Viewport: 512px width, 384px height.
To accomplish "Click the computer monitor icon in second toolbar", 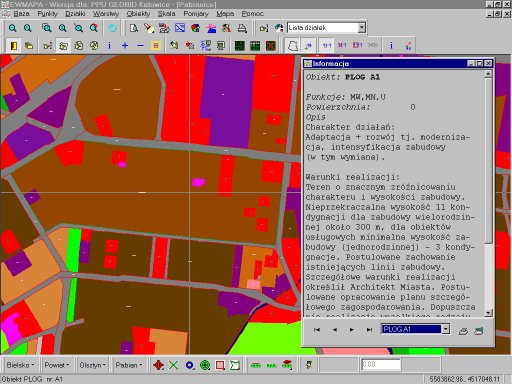I will tap(221, 45).
